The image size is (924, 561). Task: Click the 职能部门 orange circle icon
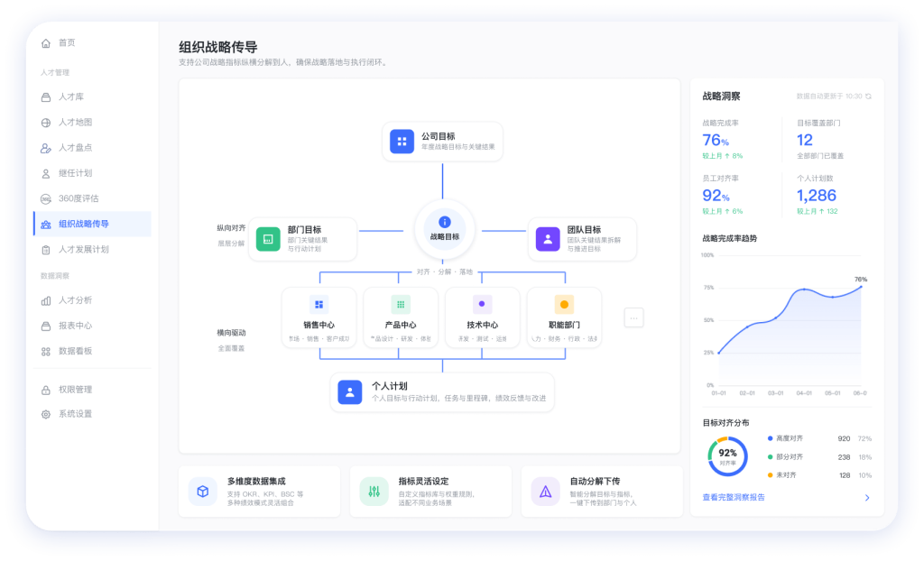tap(564, 304)
